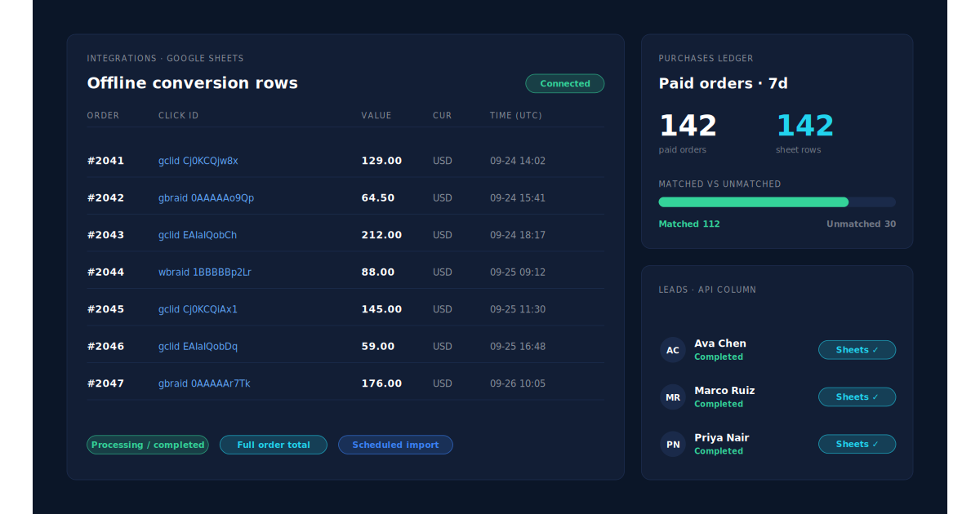Open click ID gbraid 0AAAAAr7Tk

click(x=204, y=383)
